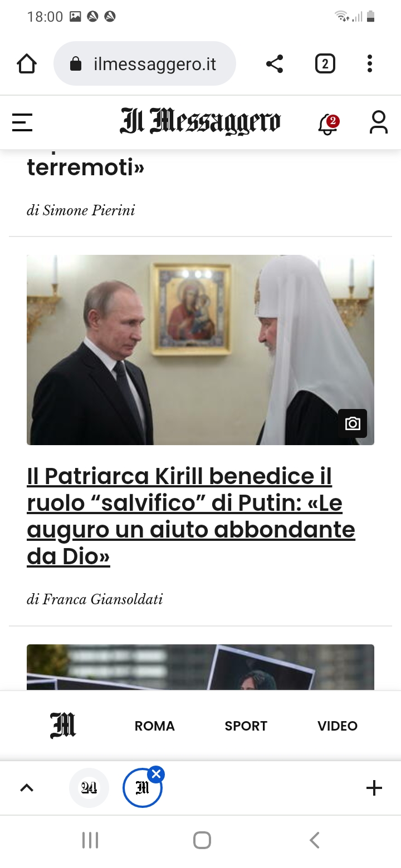The width and height of the screenshot is (401, 868).
Task: Share the page via share icon
Action: [x=275, y=64]
